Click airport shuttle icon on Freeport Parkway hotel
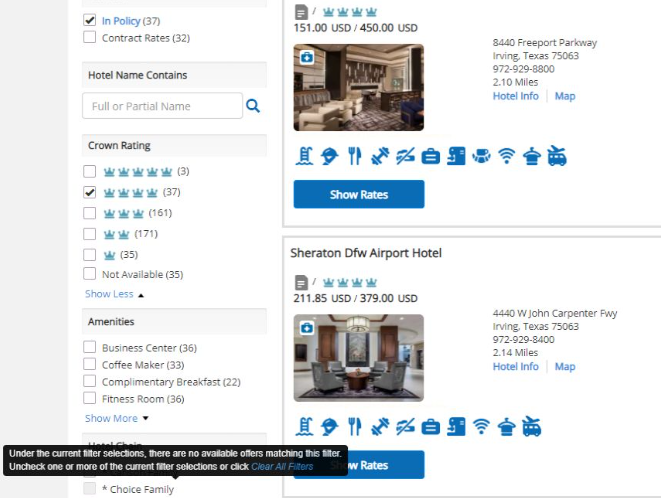The height and width of the screenshot is (498, 661). pos(557,156)
